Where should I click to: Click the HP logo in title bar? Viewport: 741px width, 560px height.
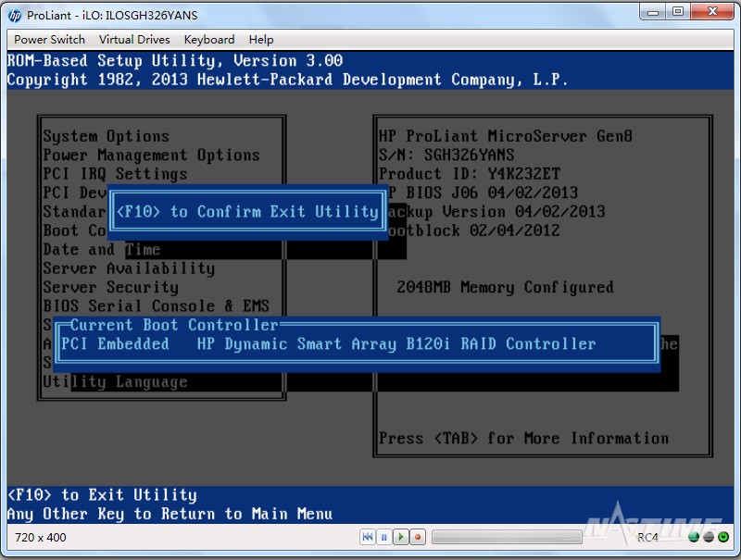coord(15,16)
